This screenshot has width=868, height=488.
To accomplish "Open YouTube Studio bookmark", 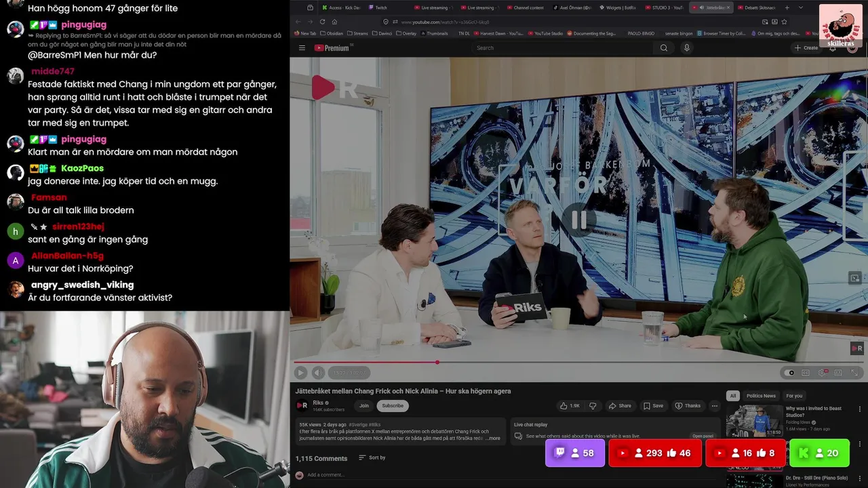I will [x=545, y=33].
